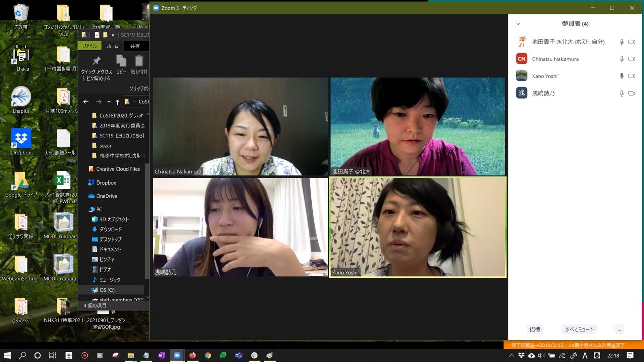Select Kano Yoshi in participants list
644x362 pixels.
pos(576,76)
